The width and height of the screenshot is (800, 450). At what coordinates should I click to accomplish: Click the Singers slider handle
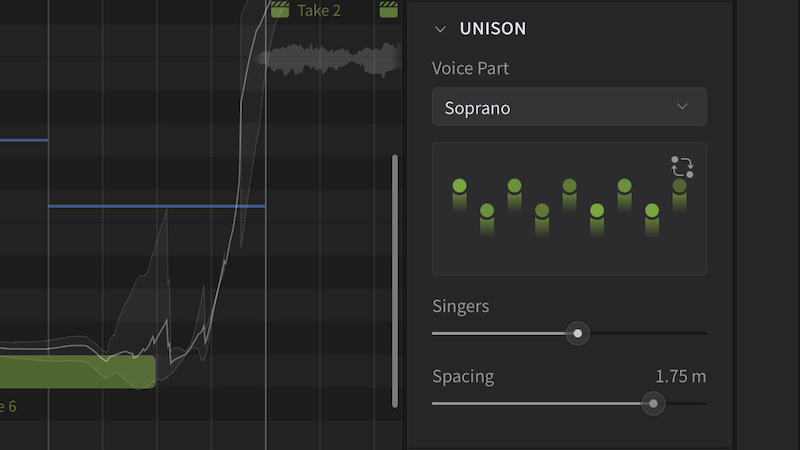(577, 333)
